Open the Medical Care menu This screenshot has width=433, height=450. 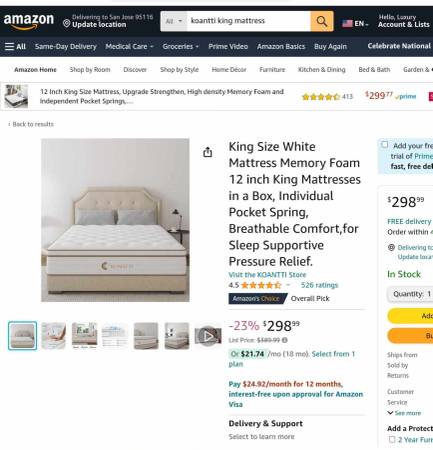pyautogui.click(x=129, y=47)
